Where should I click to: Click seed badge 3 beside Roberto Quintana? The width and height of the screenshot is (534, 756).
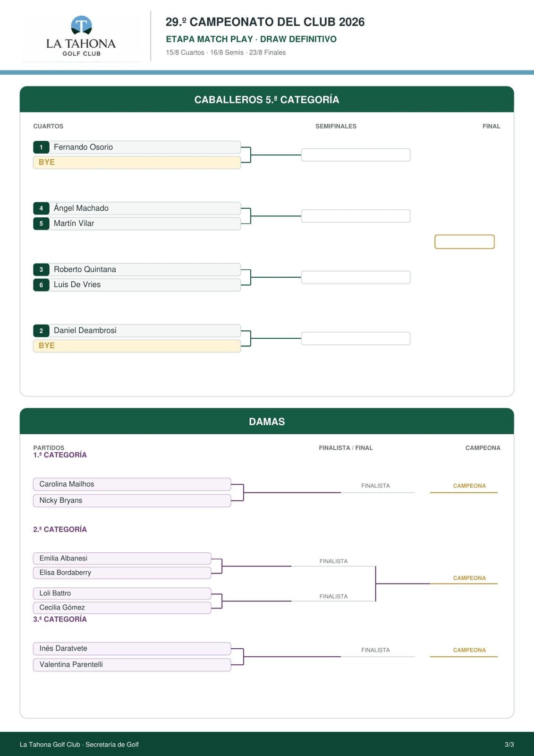click(x=41, y=269)
